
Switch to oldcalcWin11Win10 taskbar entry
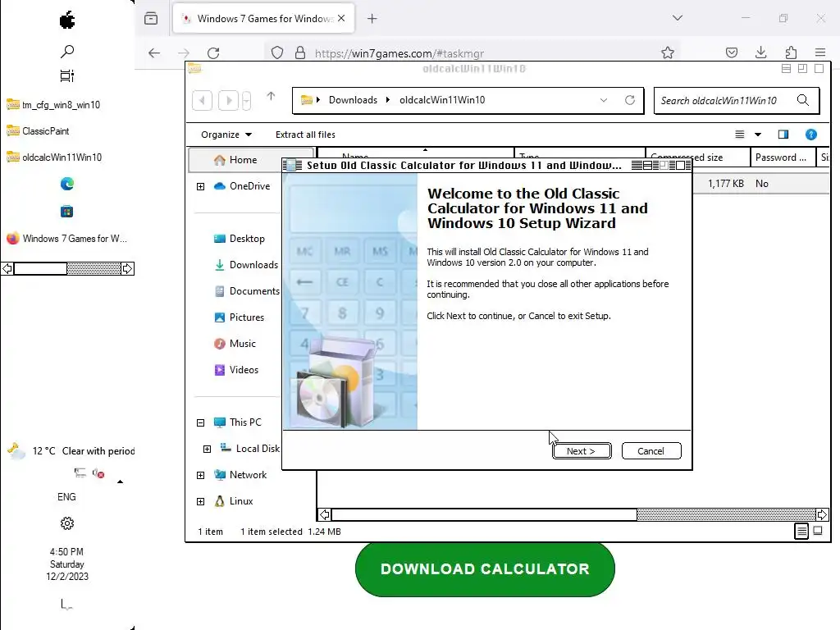[x=54, y=157]
